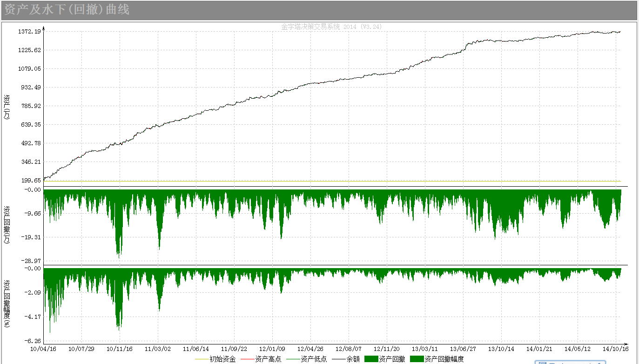Click the 资产回撤幅度(%) vertical axis title
This screenshot has height=364, width=639.
pos(7,303)
